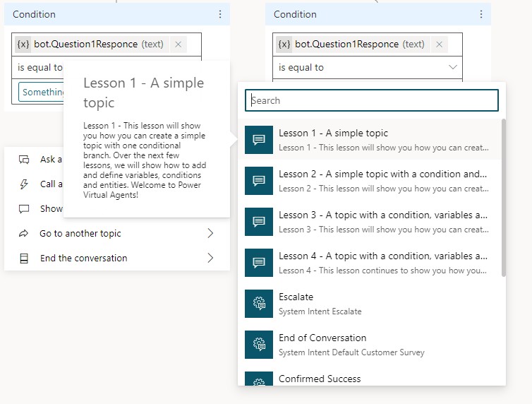532x404 pixels.
Task: Click 'End the conversation' menu entry
Action: click(117, 258)
